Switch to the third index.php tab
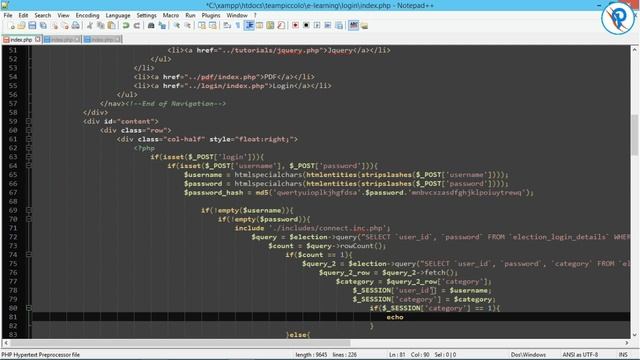640x360 pixels. pos(102,40)
